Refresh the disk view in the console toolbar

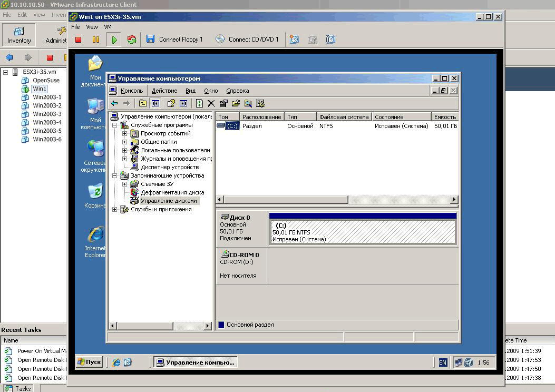[198, 103]
